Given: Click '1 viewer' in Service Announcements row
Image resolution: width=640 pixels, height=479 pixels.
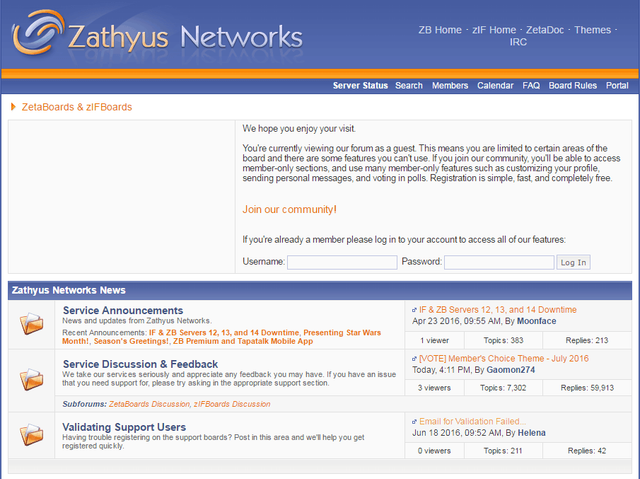Looking at the screenshot, I should (434, 341).
